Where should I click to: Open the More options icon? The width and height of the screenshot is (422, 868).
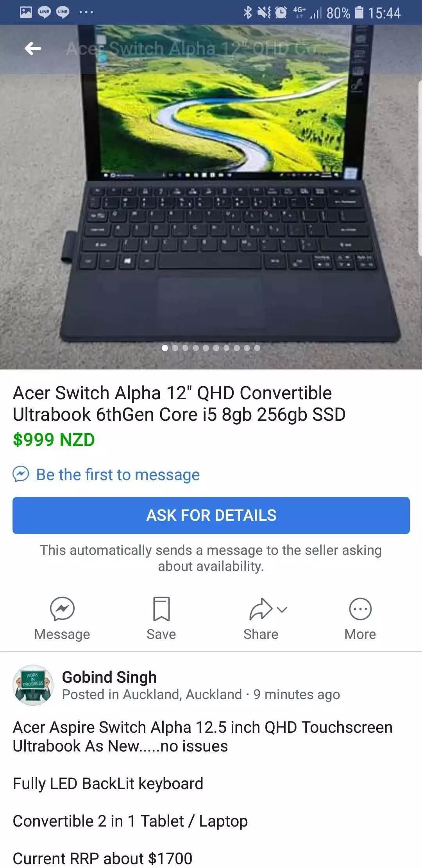(360, 609)
